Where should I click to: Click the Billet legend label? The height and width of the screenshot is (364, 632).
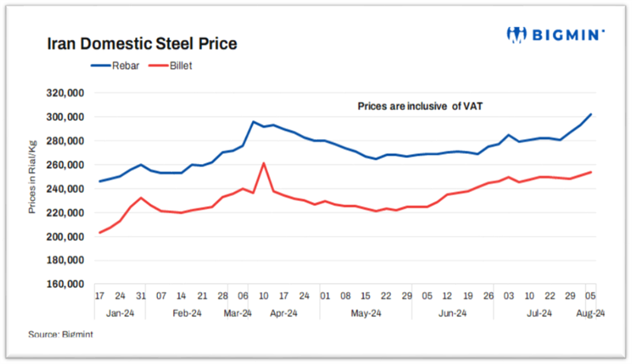[181, 66]
